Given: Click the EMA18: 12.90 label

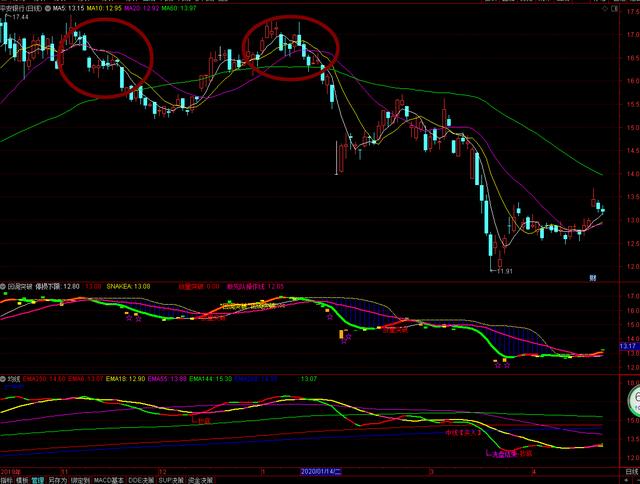Looking at the screenshot, I should tap(125, 379).
